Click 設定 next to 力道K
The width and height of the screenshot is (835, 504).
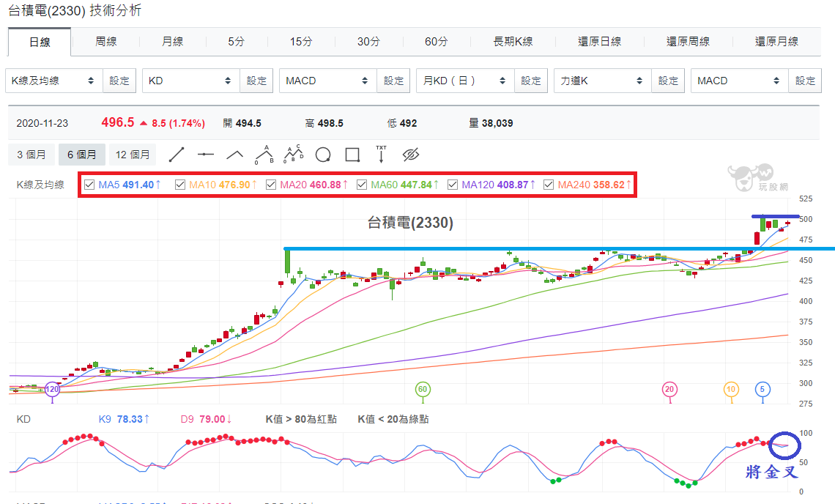668,81
